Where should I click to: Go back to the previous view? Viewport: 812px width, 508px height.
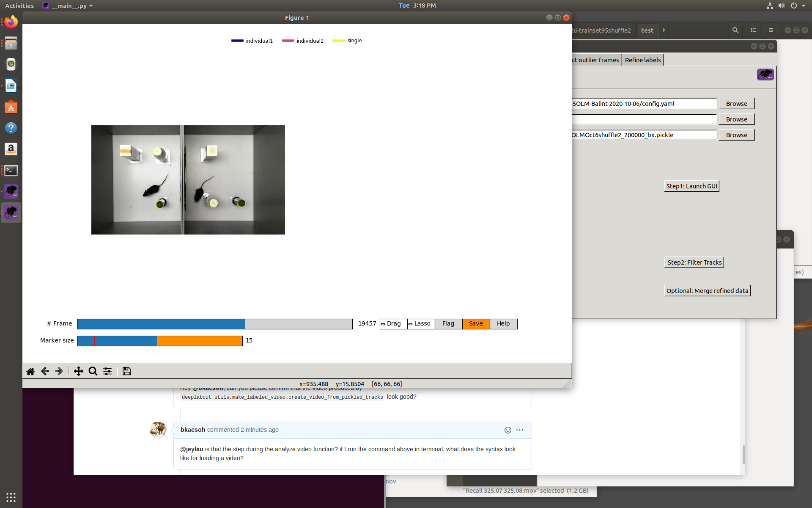pyautogui.click(x=45, y=371)
